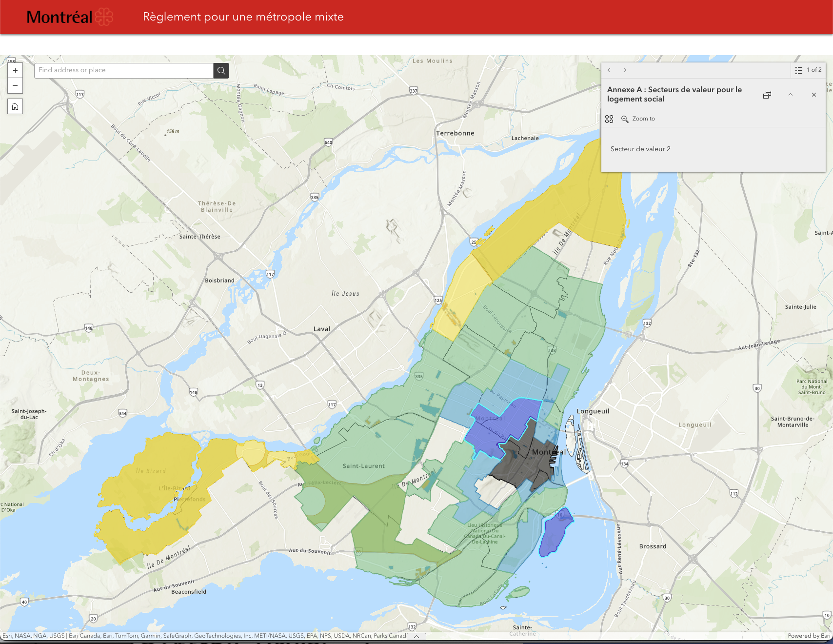Expand the map attribution bar

416,637
